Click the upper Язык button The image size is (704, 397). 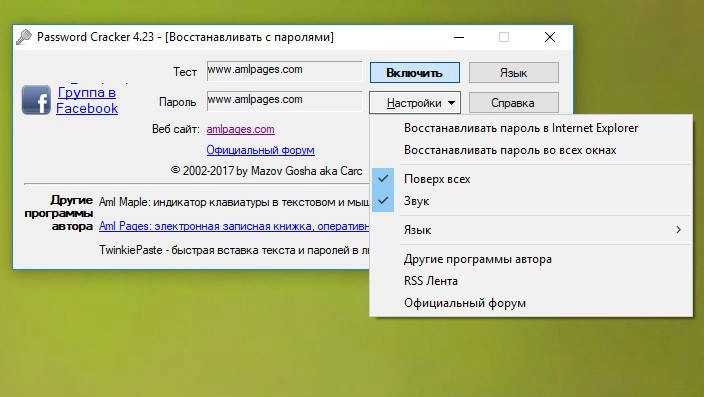click(x=514, y=73)
